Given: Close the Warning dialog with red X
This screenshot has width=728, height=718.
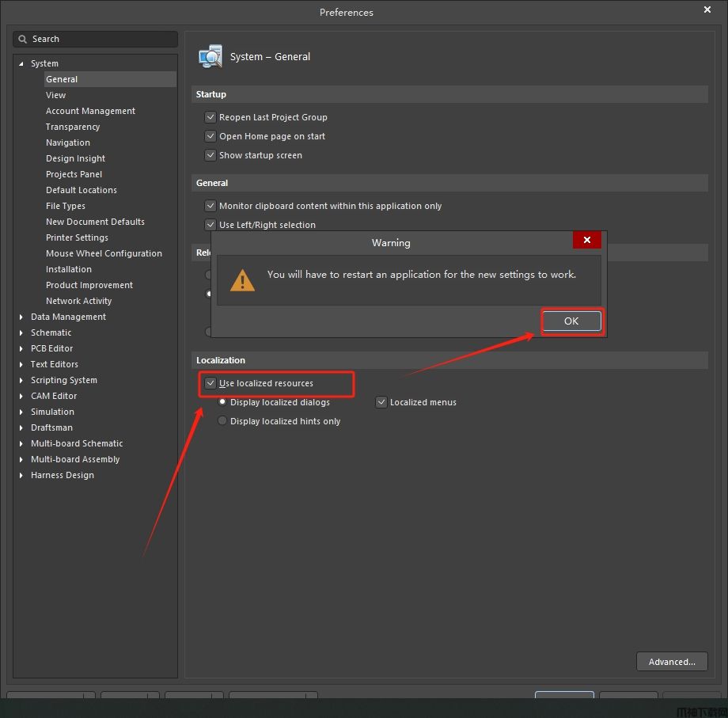Looking at the screenshot, I should pyautogui.click(x=586, y=240).
